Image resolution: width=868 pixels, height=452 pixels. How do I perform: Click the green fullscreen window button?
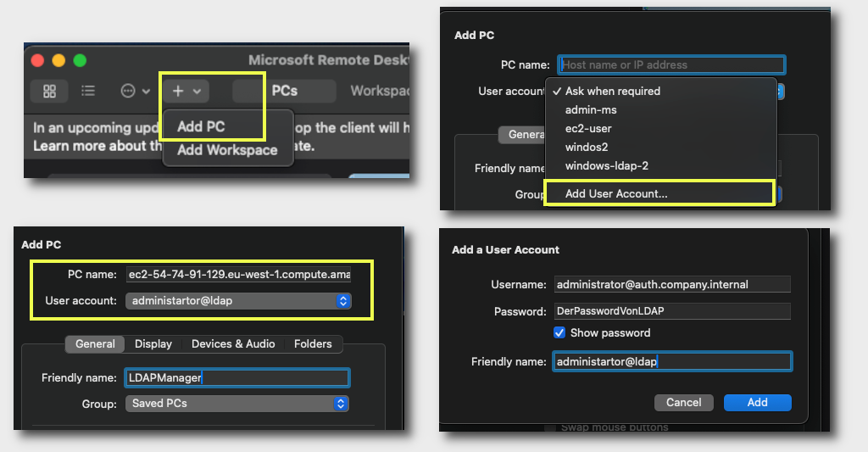coord(81,60)
